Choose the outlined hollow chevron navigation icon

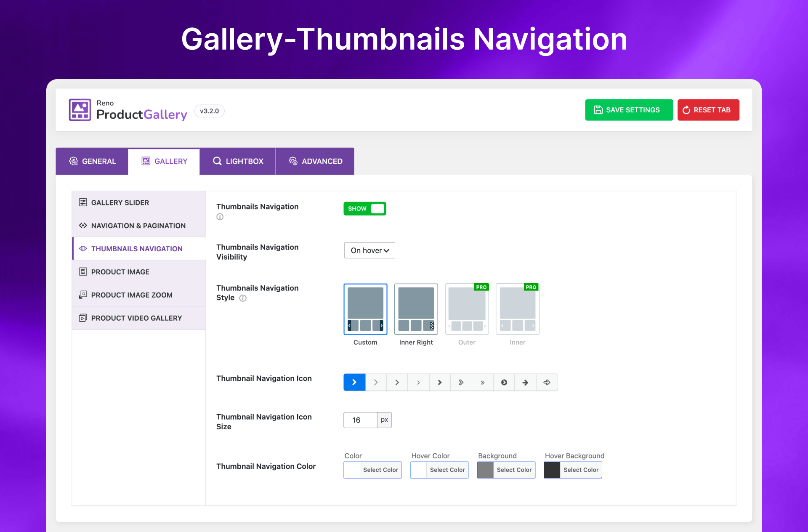click(x=461, y=382)
